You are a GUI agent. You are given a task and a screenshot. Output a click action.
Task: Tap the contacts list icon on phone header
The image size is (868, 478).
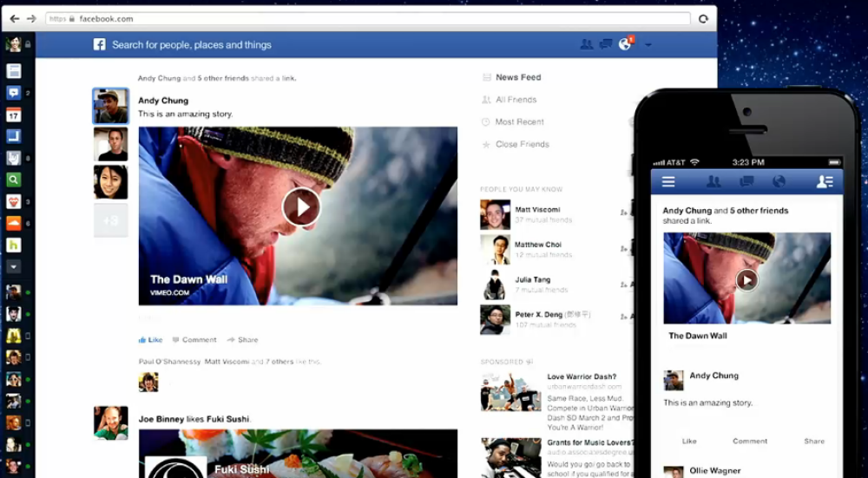[x=825, y=181]
